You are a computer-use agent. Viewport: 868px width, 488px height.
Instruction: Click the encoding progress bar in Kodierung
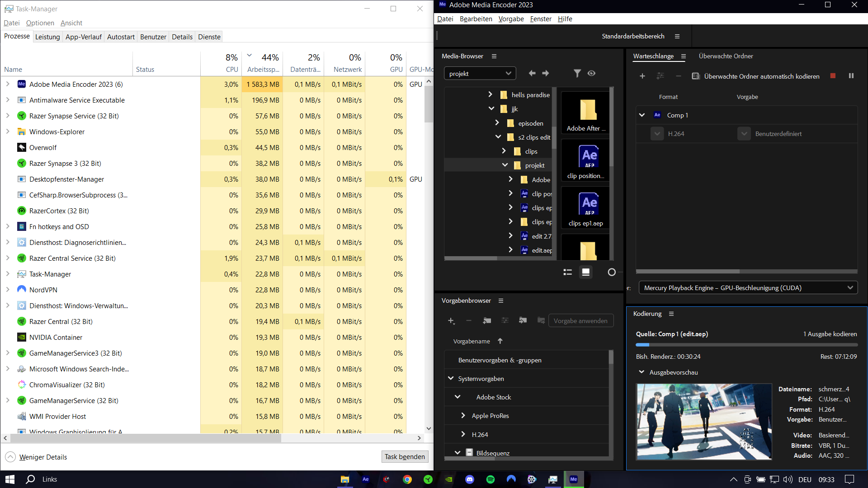746,345
